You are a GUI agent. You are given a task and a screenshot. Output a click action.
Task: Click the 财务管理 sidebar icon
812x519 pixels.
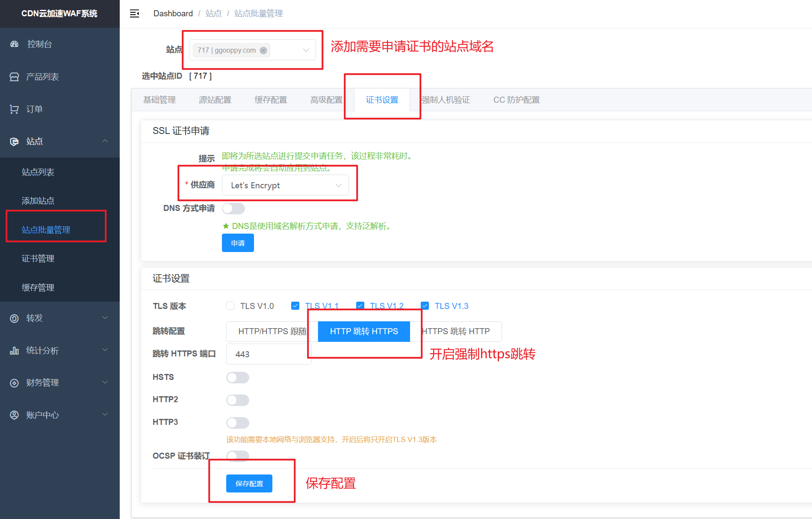15,383
